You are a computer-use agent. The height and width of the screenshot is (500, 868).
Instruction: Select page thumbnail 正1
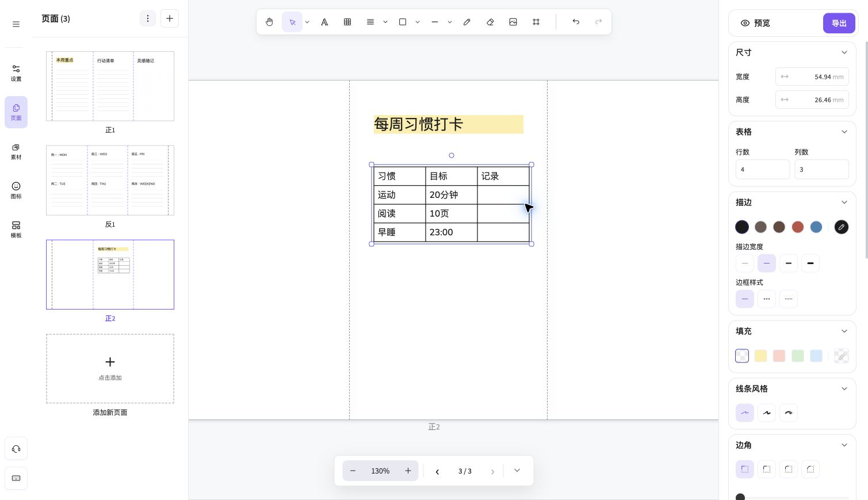pos(110,86)
